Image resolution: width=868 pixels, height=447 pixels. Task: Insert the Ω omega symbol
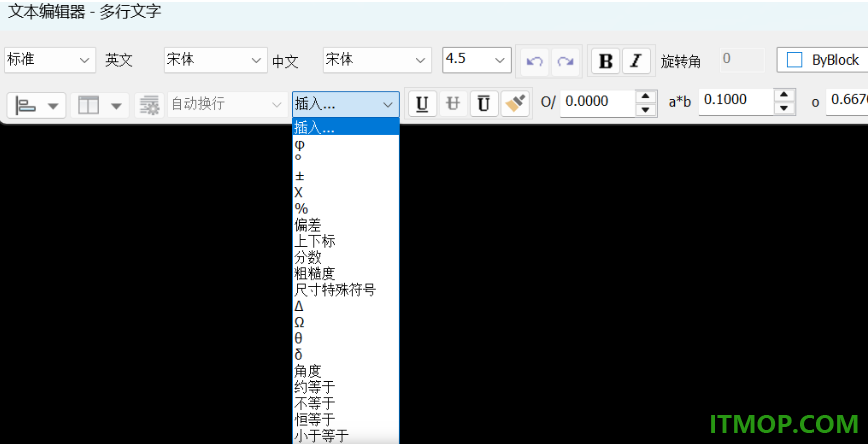(345, 322)
